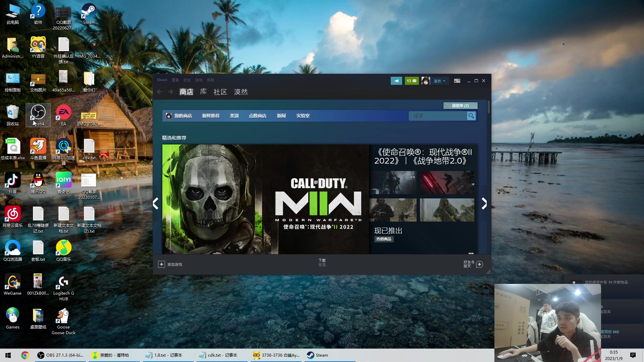This screenshot has width=644, height=362.
Task: Open the 新闻 news link
Action: (281, 116)
